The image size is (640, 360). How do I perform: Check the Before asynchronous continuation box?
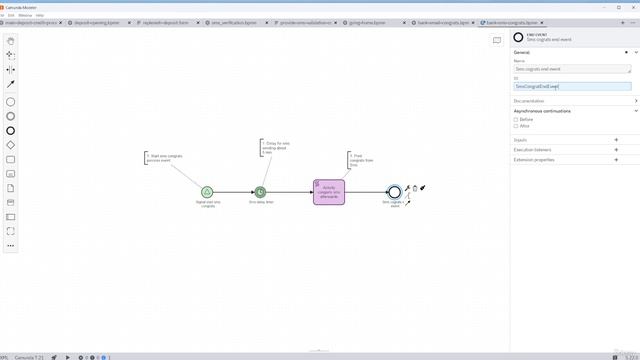(516, 120)
